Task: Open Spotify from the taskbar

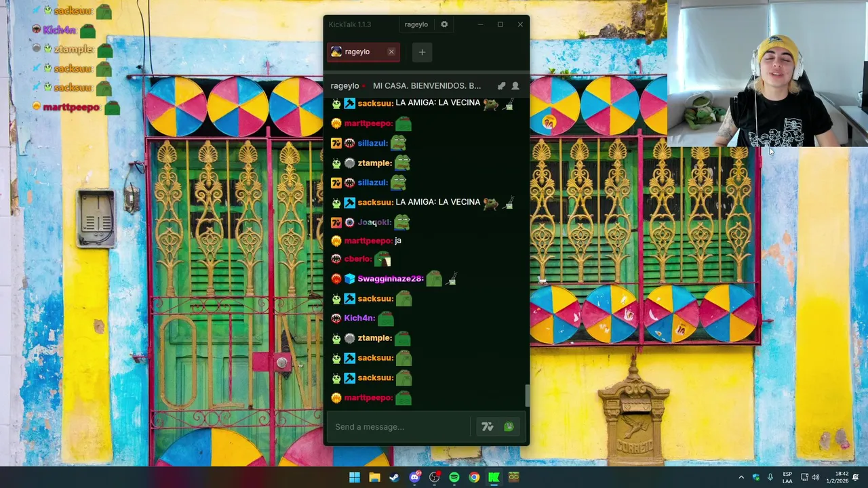Action: [454, 477]
